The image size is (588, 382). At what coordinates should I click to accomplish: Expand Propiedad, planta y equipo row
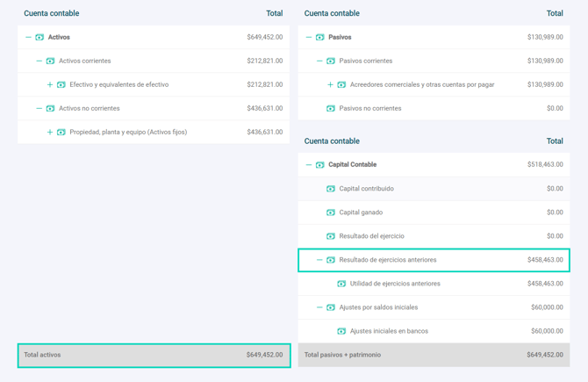click(x=50, y=133)
